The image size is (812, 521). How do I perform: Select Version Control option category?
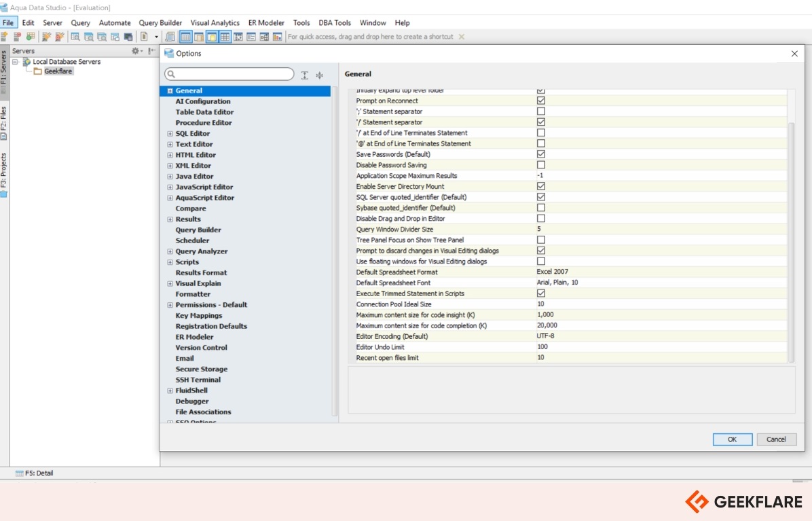tap(202, 348)
